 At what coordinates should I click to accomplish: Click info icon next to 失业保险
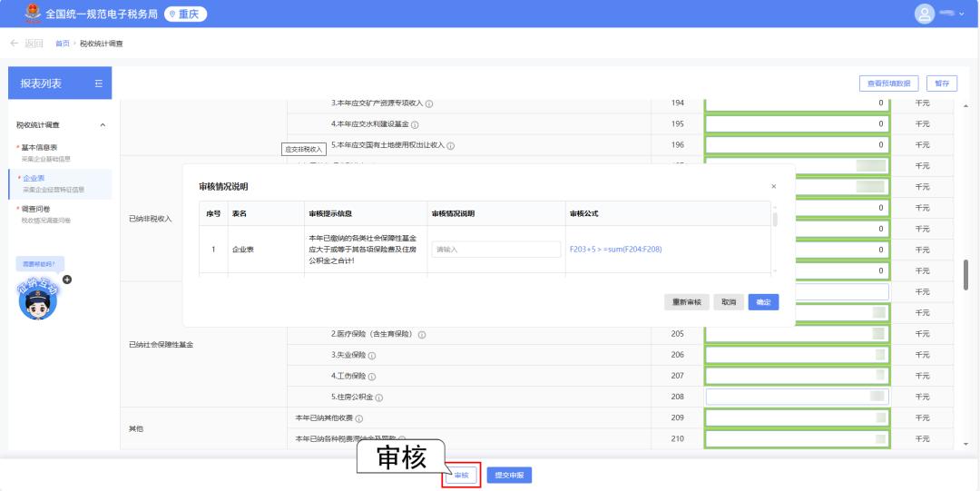tap(372, 355)
